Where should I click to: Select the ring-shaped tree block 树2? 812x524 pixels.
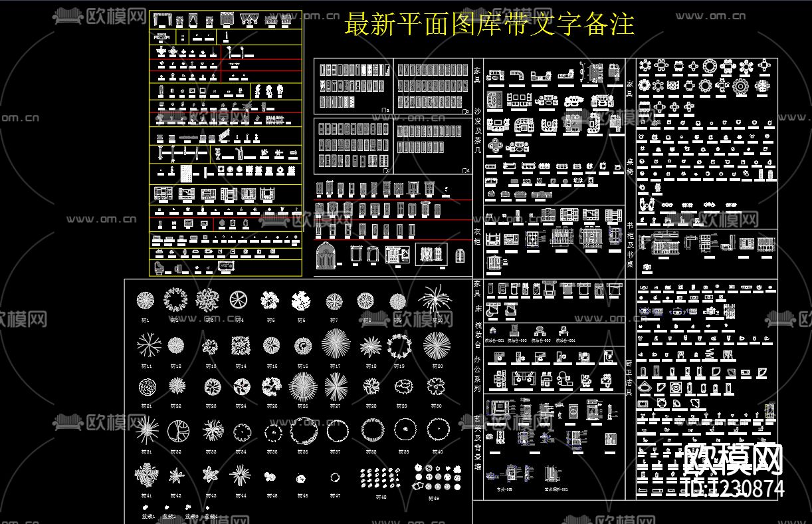(x=176, y=300)
